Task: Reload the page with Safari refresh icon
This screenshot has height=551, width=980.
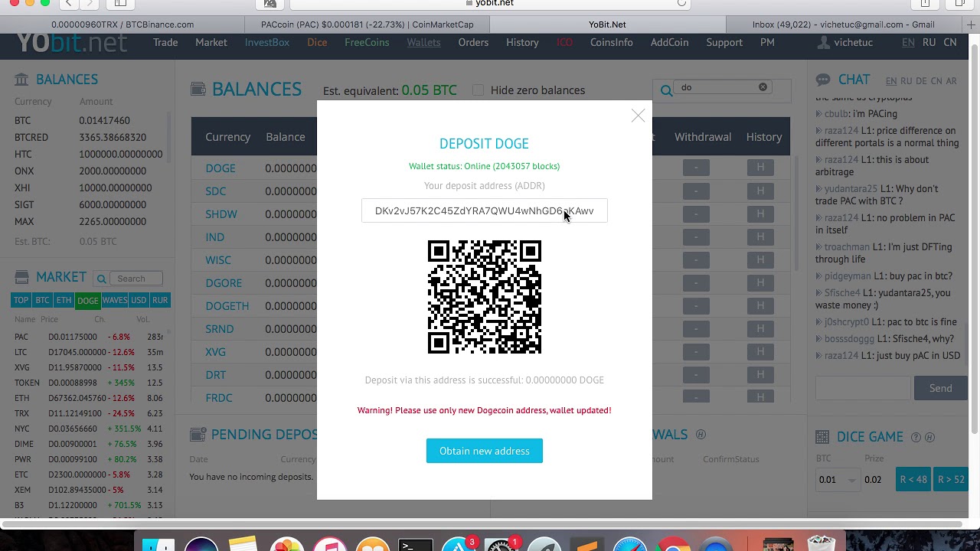Action: click(681, 3)
